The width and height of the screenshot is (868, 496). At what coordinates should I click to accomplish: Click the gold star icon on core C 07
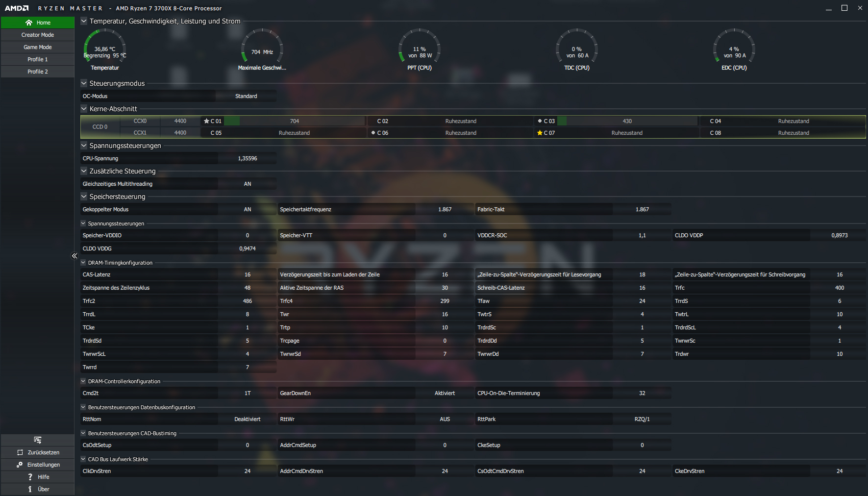[540, 133]
